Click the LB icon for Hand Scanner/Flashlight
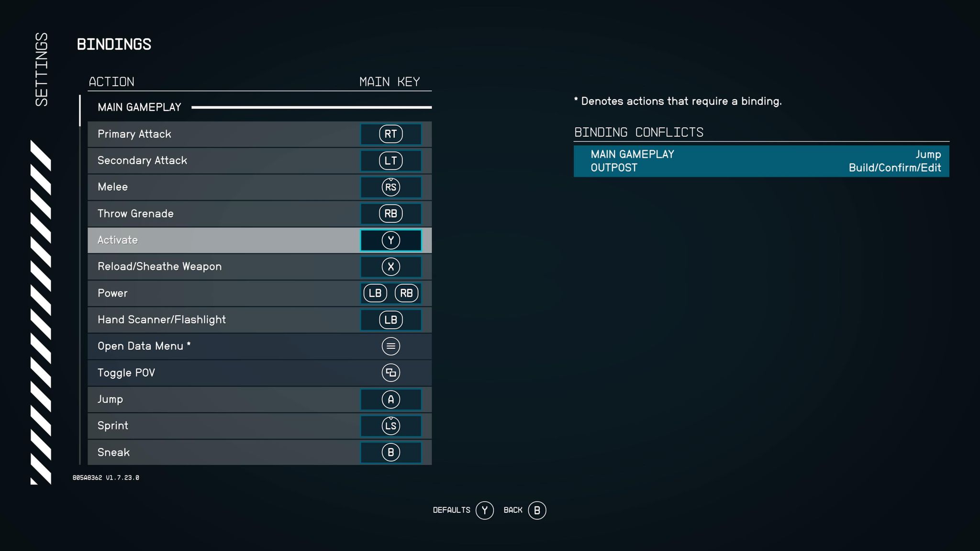Screen dimensions: 980x551 (x=390, y=320)
